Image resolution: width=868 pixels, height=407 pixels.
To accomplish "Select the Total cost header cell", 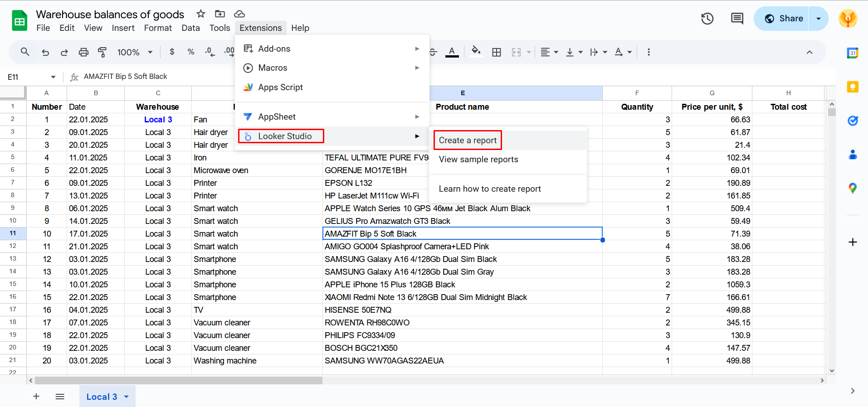I will click(x=788, y=107).
